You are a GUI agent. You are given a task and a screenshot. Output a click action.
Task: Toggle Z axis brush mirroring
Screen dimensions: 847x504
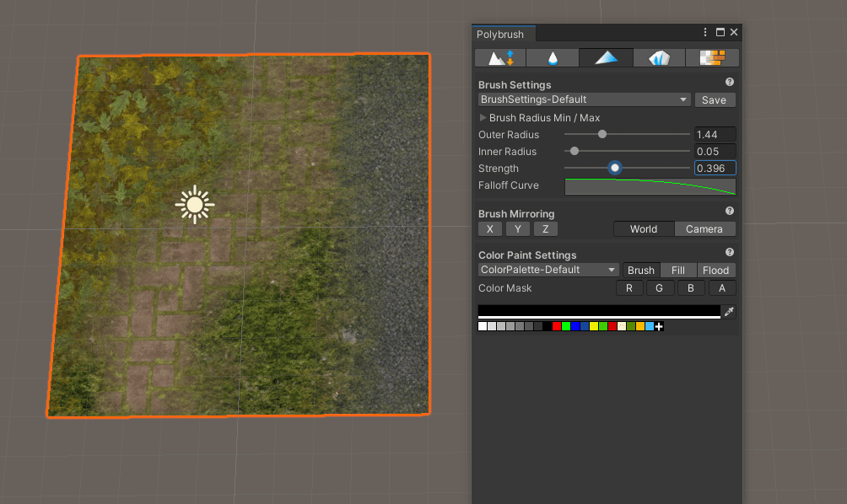click(x=546, y=228)
